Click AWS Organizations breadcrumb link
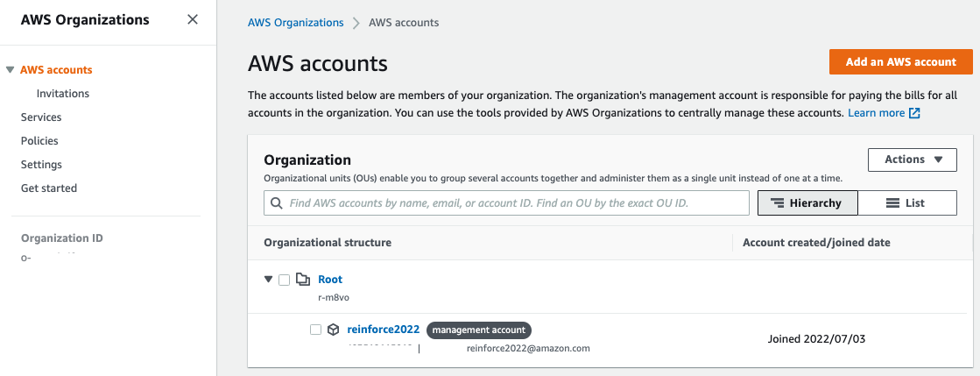 point(296,23)
